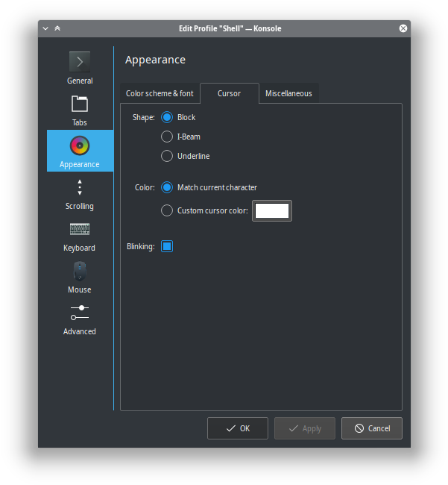
Task: Open the General settings page icon
Action: click(x=80, y=62)
